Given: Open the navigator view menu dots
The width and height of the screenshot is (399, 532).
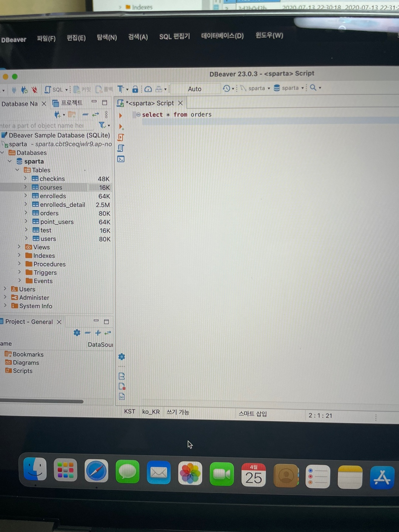Looking at the screenshot, I should coord(106,115).
